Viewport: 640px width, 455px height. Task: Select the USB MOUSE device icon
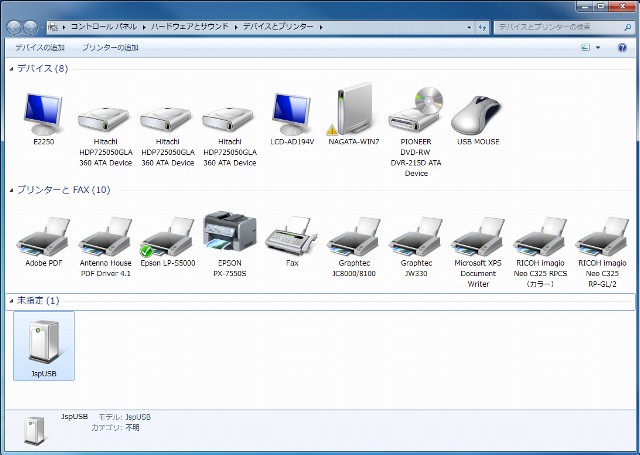[x=478, y=119]
